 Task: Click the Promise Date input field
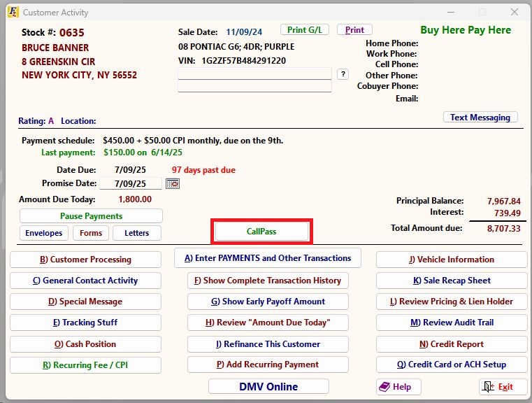131,184
